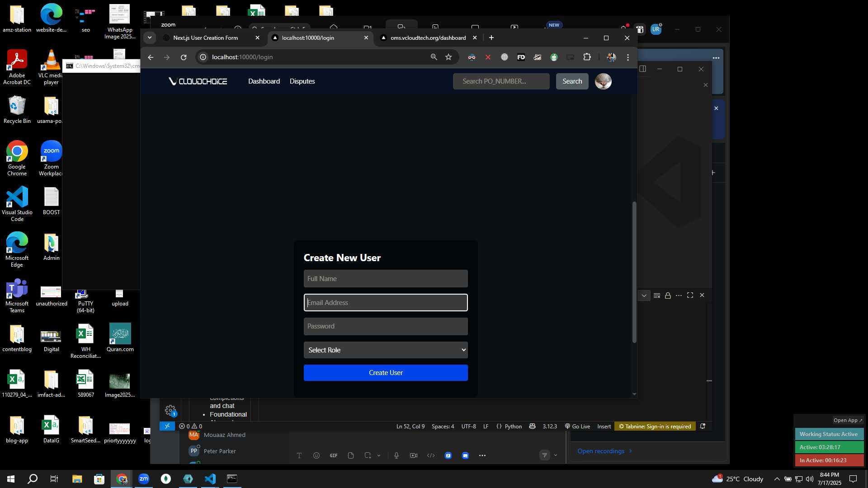The width and height of the screenshot is (868, 488).
Task: Open VS Code panel views dropdown chevron
Action: [x=644, y=296]
